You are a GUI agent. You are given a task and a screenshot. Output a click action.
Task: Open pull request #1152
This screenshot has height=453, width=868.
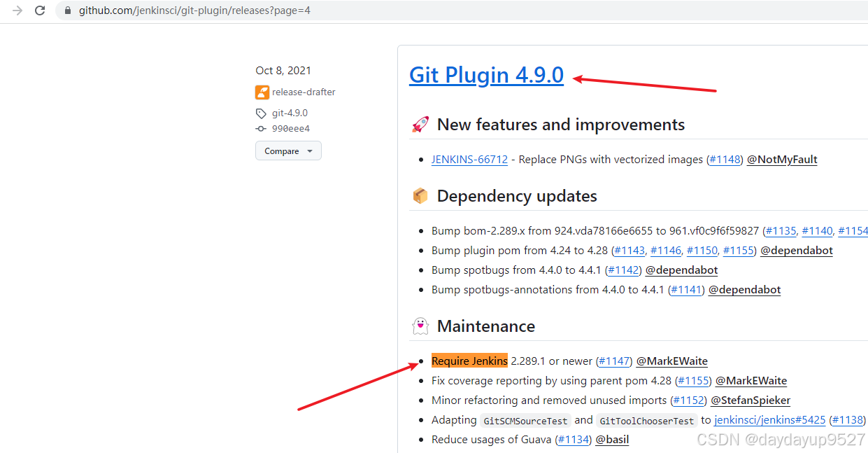click(688, 400)
